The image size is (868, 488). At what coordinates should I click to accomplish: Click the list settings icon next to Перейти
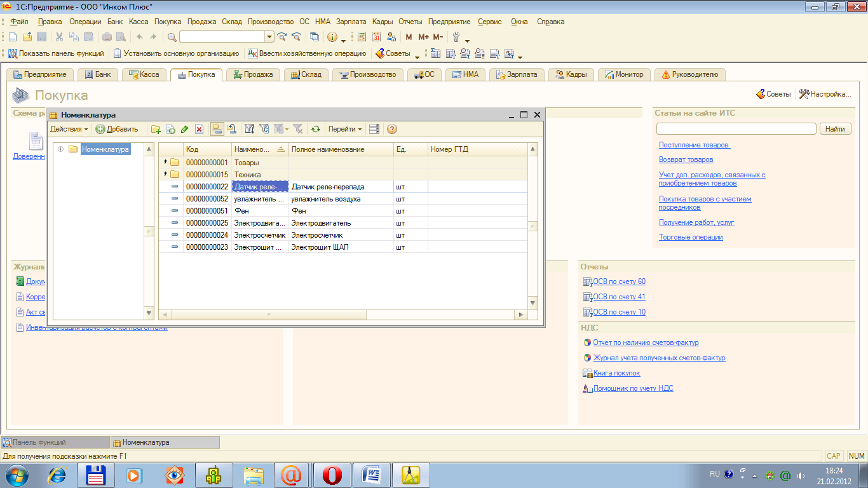tap(374, 129)
